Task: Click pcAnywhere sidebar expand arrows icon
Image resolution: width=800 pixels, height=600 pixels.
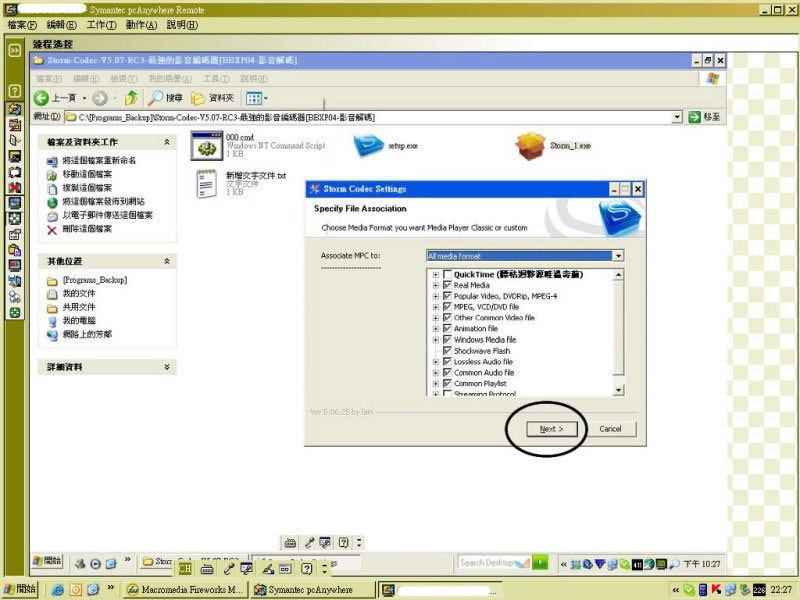Action: point(15,50)
